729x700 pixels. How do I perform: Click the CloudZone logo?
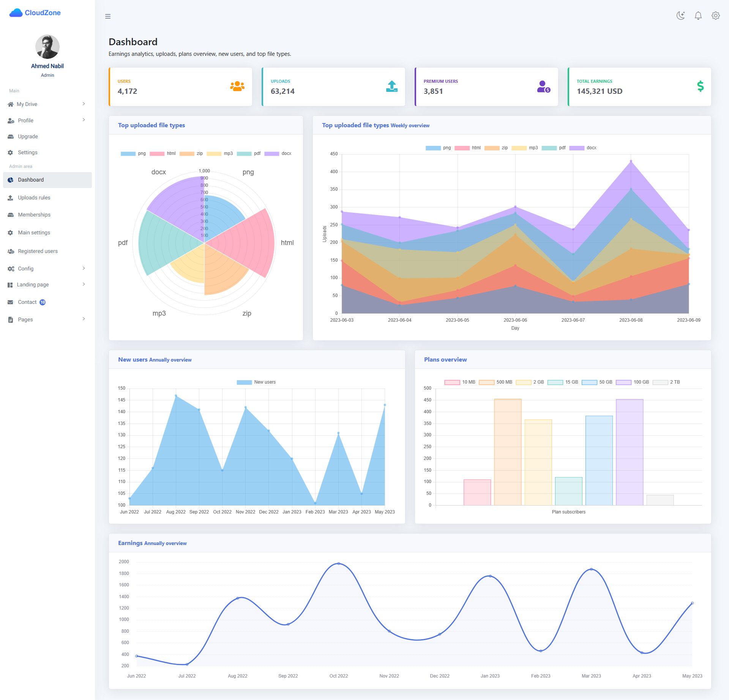[x=35, y=13]
